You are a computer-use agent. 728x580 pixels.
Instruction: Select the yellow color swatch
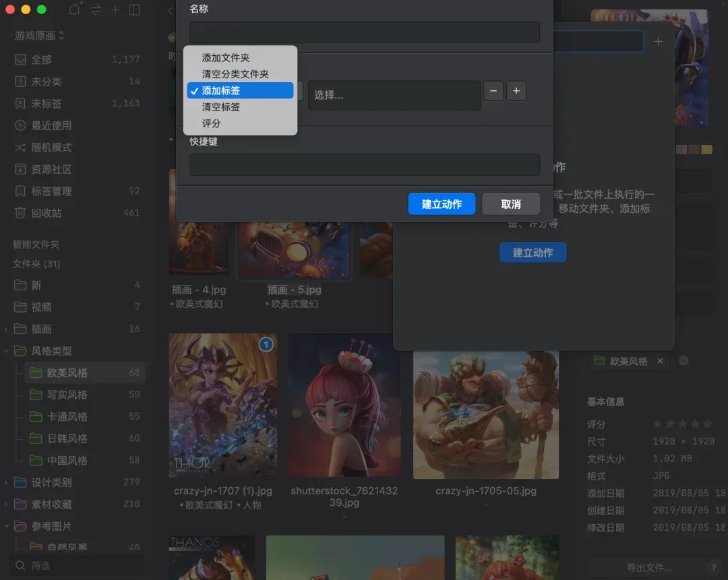click(706, 150)
